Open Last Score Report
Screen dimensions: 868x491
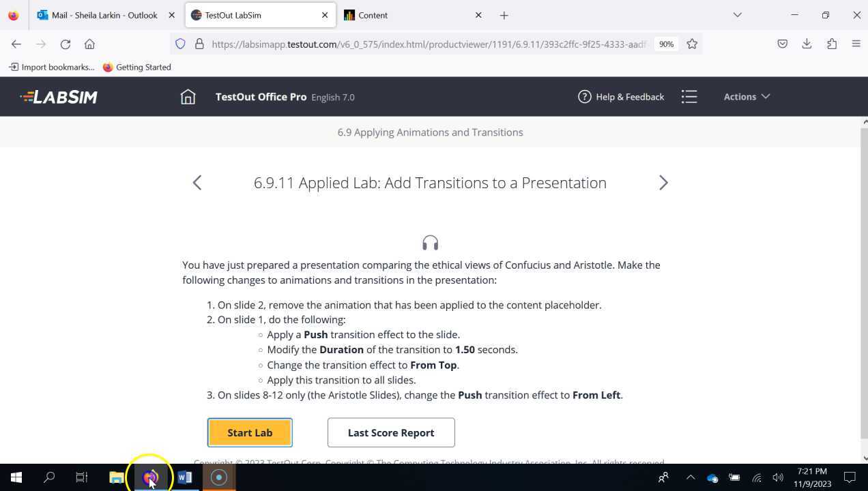tap(391, 432)
